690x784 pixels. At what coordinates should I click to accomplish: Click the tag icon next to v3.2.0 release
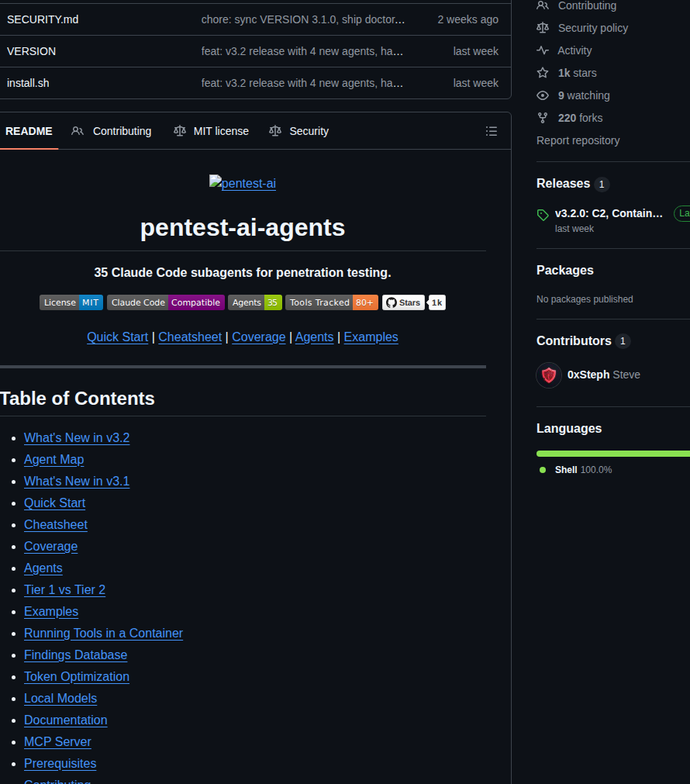(543, 215)
